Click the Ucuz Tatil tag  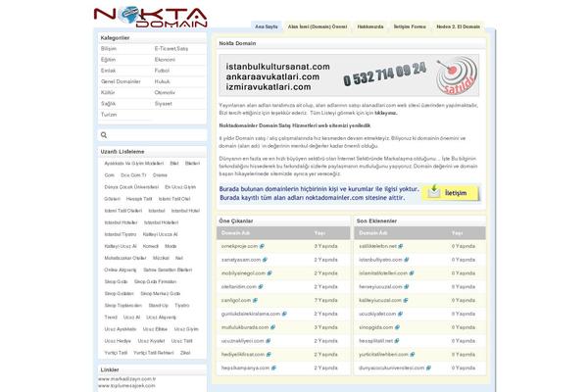coord(182,341)
